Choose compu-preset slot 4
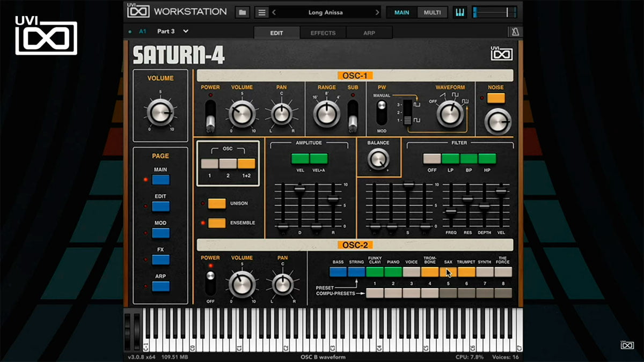 430,293
